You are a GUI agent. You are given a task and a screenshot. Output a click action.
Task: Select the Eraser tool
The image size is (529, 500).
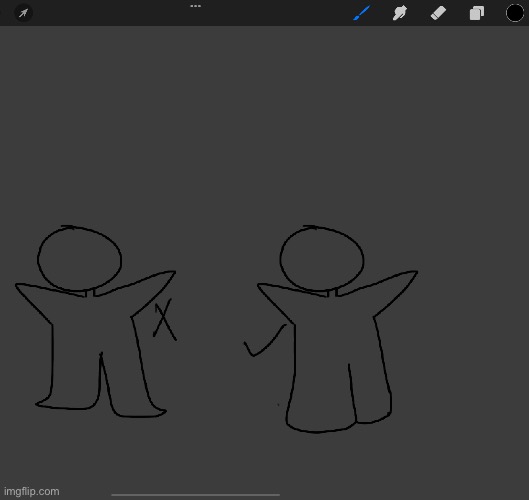point(438,13)
